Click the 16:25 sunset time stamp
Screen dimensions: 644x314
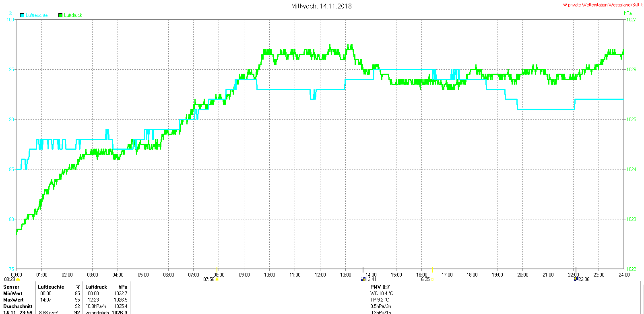pyautogui.click(x=424, y=279)
